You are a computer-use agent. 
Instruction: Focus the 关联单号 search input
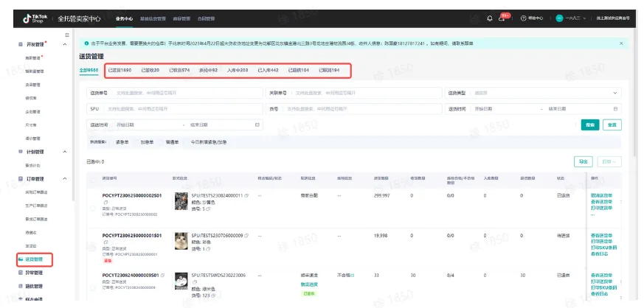(353, 93)
